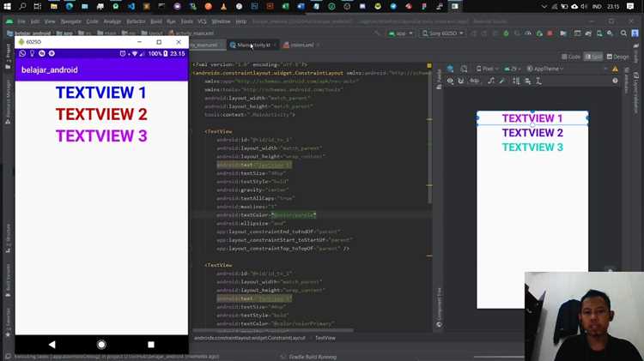Open File Explorer from the taskbar

(54, 6)
